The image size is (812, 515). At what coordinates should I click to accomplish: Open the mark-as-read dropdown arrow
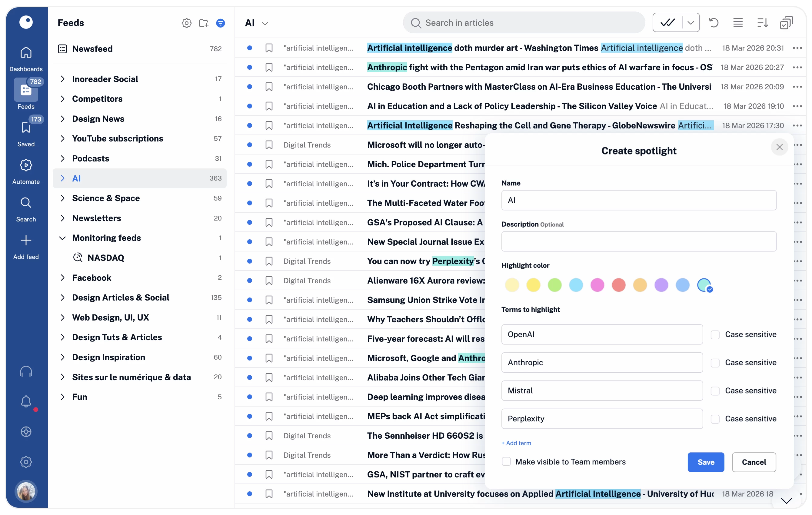click(x=690, y=23)
